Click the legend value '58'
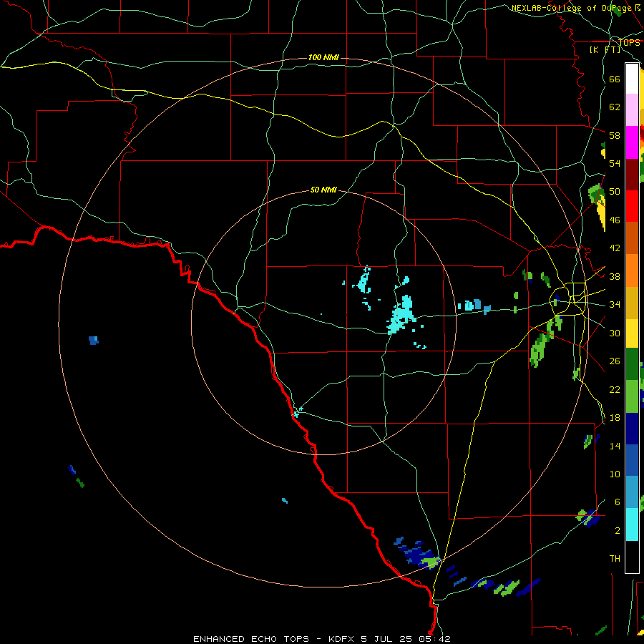 click(615, 135)
